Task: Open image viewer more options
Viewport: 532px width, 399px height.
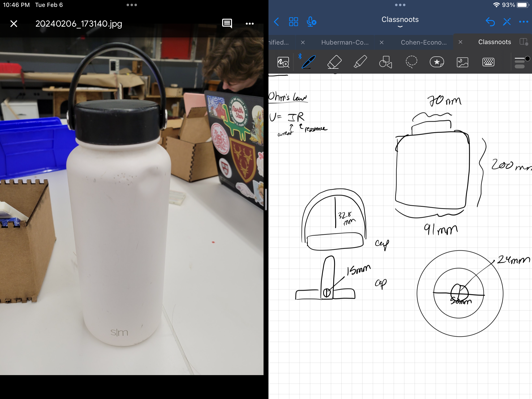Action: point(249,24)
